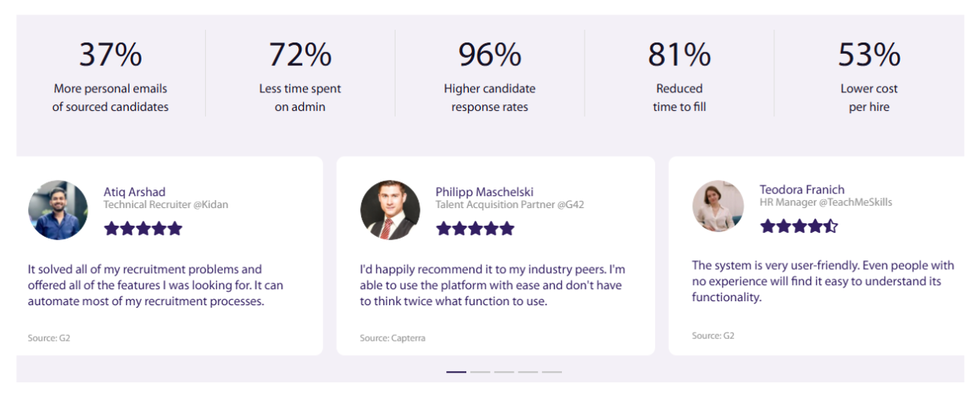Viewport: 980px width, 400px height.
Task: Click Atiq Arshad's profile photo
Action: pos(58,210)
